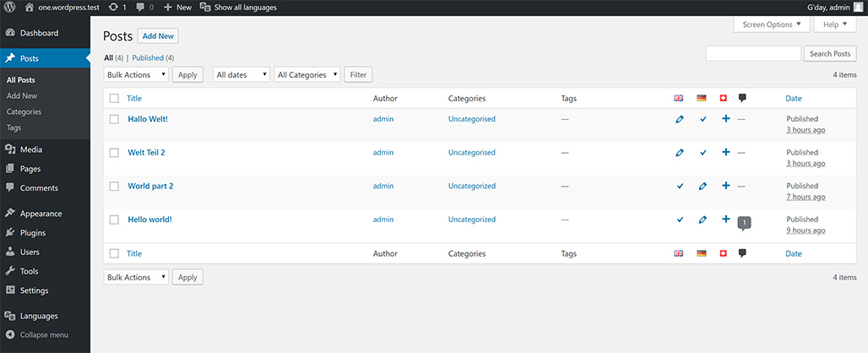Click German flag icon in table header
868x353 pixels.
[x=702, y=98]
